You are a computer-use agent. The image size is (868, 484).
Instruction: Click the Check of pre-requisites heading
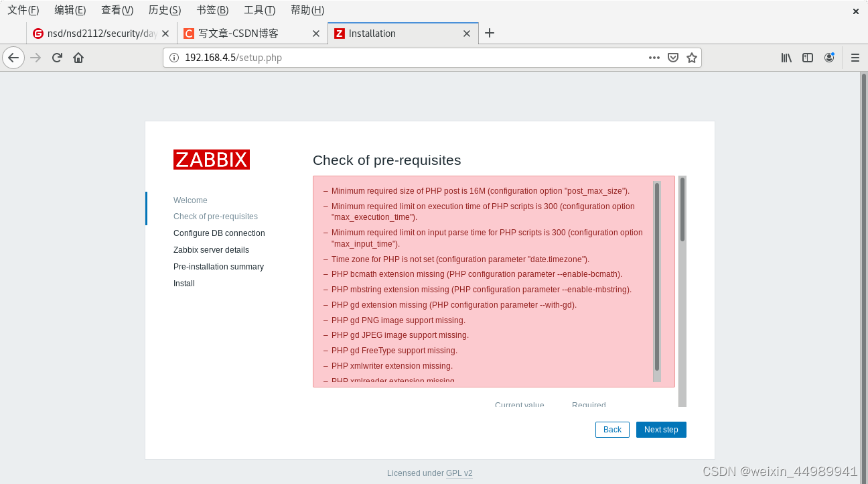coord(387,160)
